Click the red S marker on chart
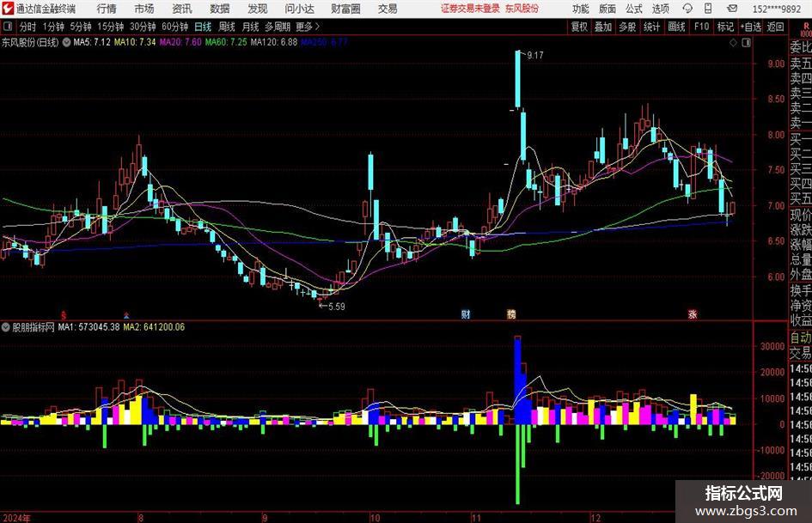This screenshot has width=812, height=523. [64, 314]
